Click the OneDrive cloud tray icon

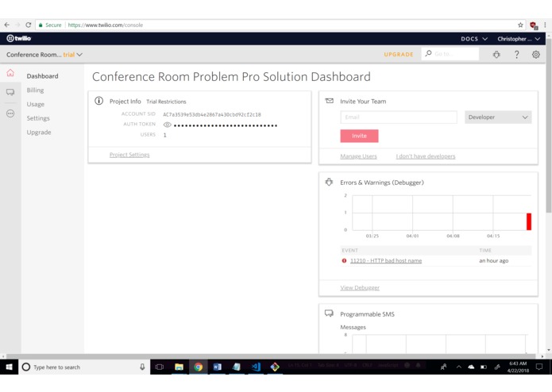471,367
